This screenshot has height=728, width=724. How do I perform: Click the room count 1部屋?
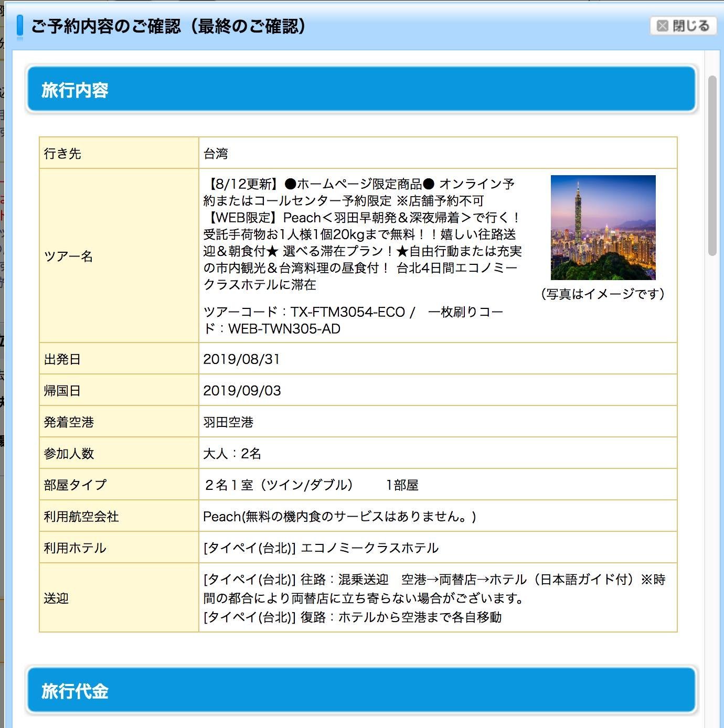click(x=402, y=485)
